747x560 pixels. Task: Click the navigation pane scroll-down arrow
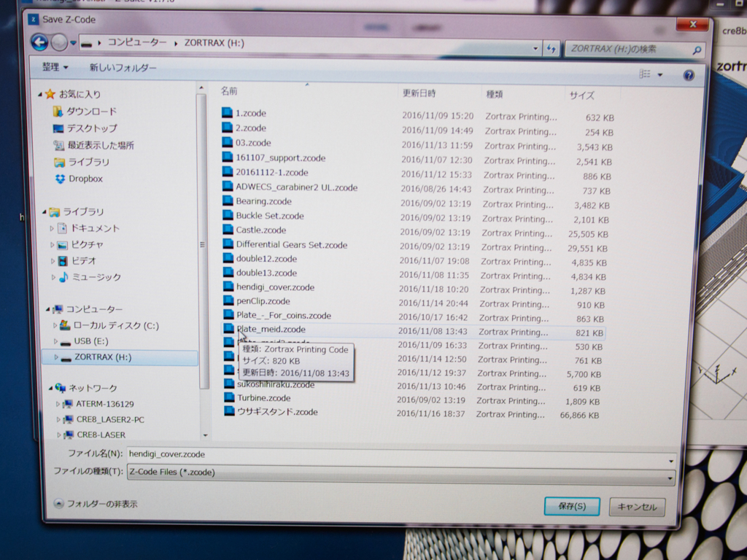point(205,435)
